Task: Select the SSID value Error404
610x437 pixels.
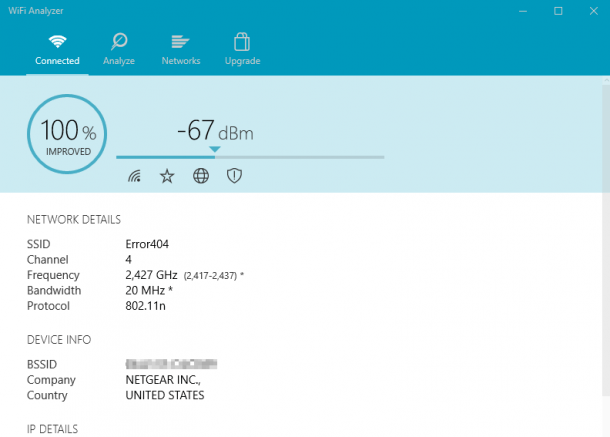Action: click(147, 243)
